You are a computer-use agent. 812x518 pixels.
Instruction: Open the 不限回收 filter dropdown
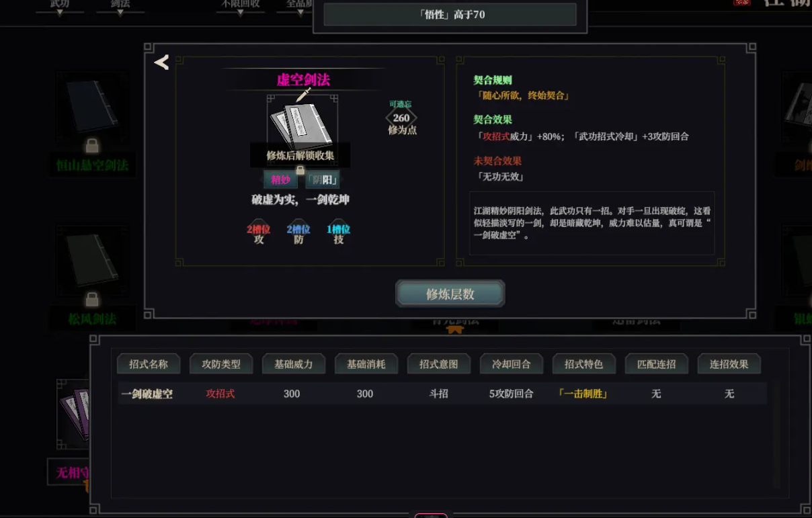(240, 6)
